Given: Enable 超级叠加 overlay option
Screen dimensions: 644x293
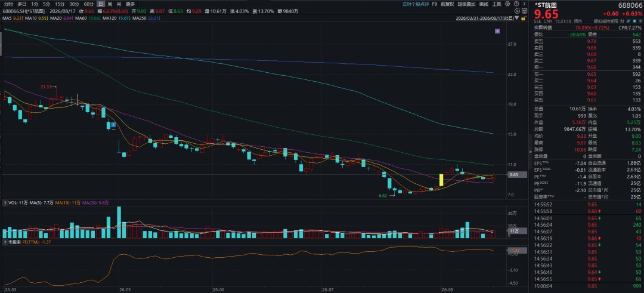Looking at the screenshot, I should (466, 4).
